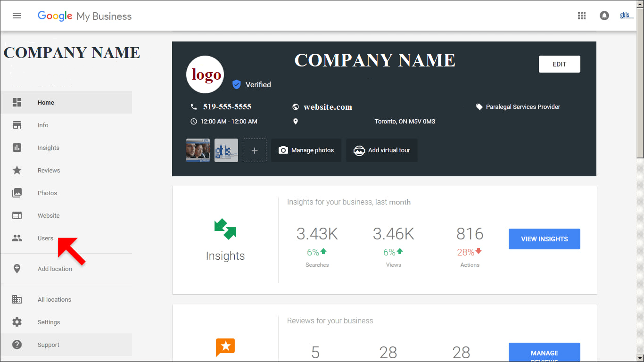Viewport: 644px width, 362px height.
Task: Click the Add location pin icon
Action: click(17, 269)
